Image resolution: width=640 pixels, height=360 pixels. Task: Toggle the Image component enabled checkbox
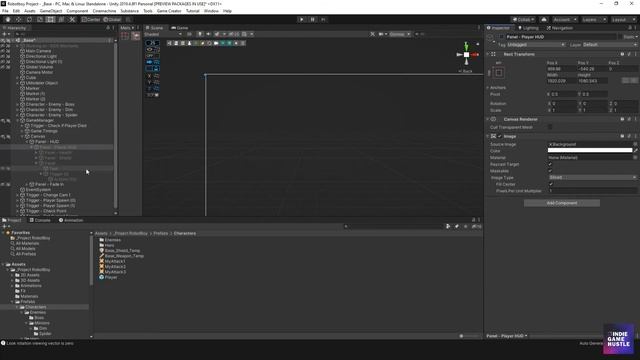click(500, 136)
